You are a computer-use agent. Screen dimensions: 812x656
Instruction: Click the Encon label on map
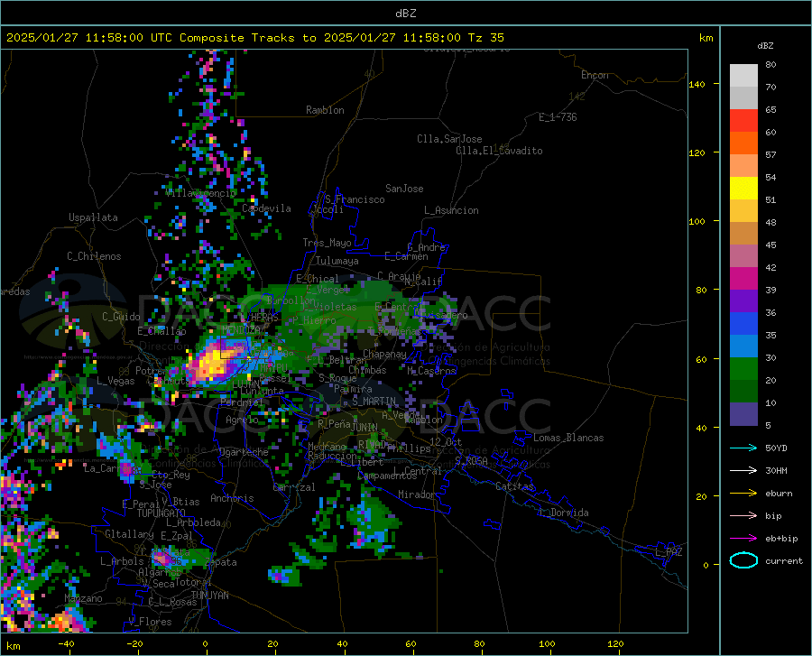point(595,75)
